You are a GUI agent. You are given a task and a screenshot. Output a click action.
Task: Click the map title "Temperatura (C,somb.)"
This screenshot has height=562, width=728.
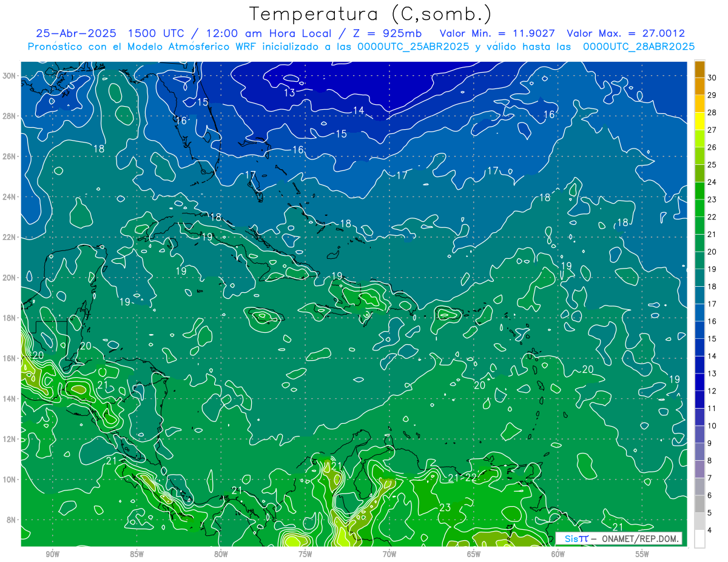(x=371, y=14)
